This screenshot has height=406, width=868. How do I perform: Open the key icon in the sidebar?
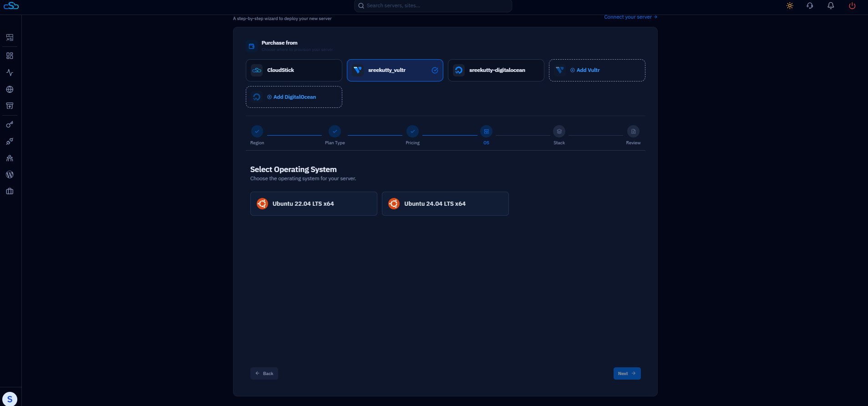[10, 124]
